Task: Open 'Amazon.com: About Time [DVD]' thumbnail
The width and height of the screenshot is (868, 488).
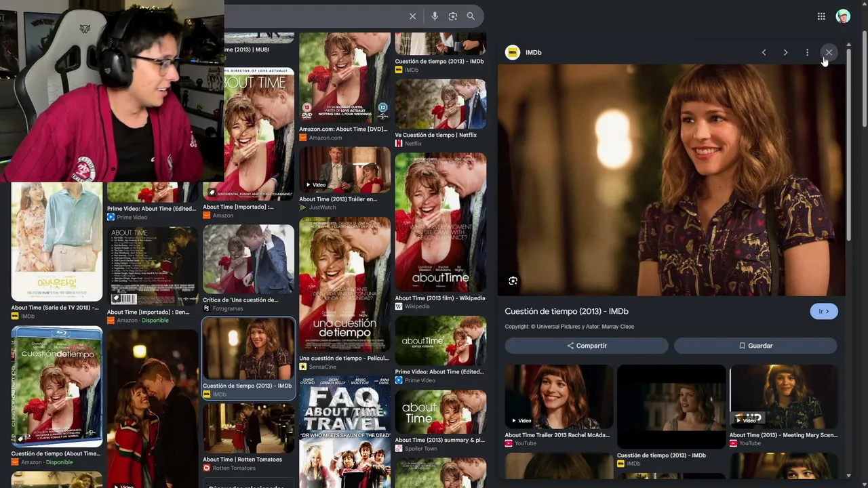Action: point(344,77)
